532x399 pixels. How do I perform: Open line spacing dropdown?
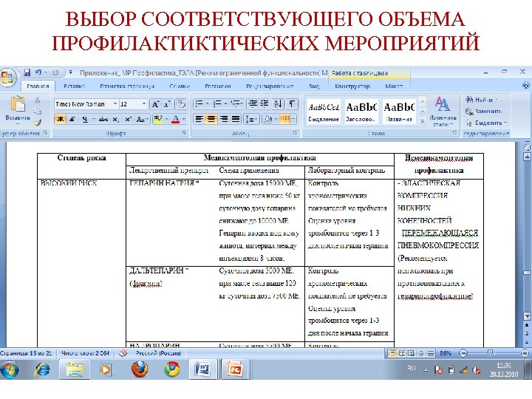tap(251, 119)
